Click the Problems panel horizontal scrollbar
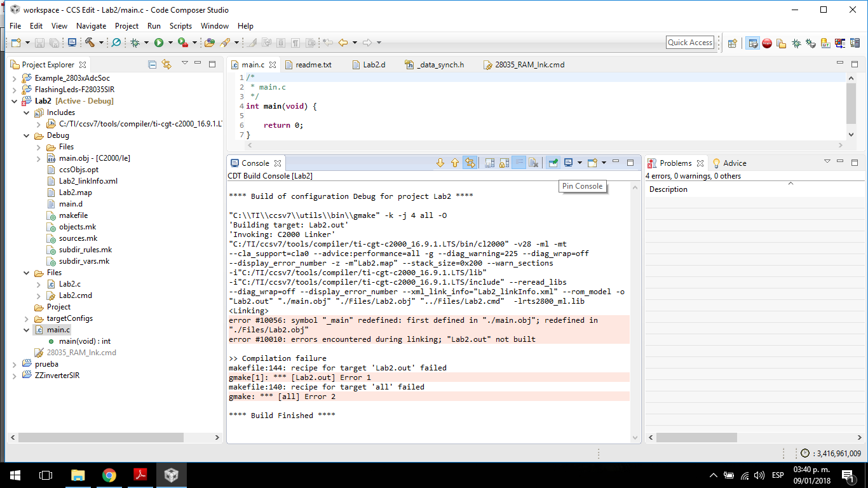Image resolution: width=868 pixels, height=488 pixels. click(698, 438)
